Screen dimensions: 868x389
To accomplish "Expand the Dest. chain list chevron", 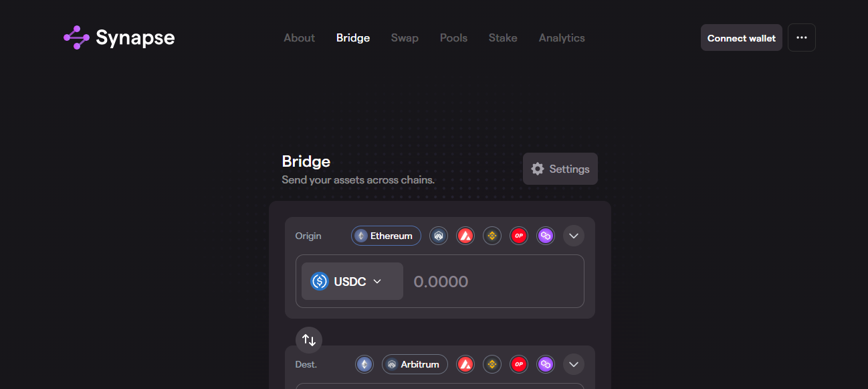I will [x=574, y=364].
